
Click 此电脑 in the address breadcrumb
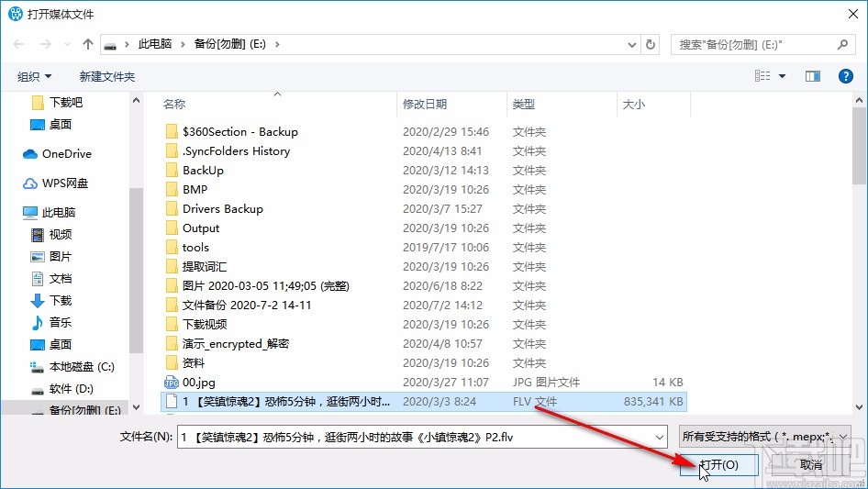click(x=155, y=44)
